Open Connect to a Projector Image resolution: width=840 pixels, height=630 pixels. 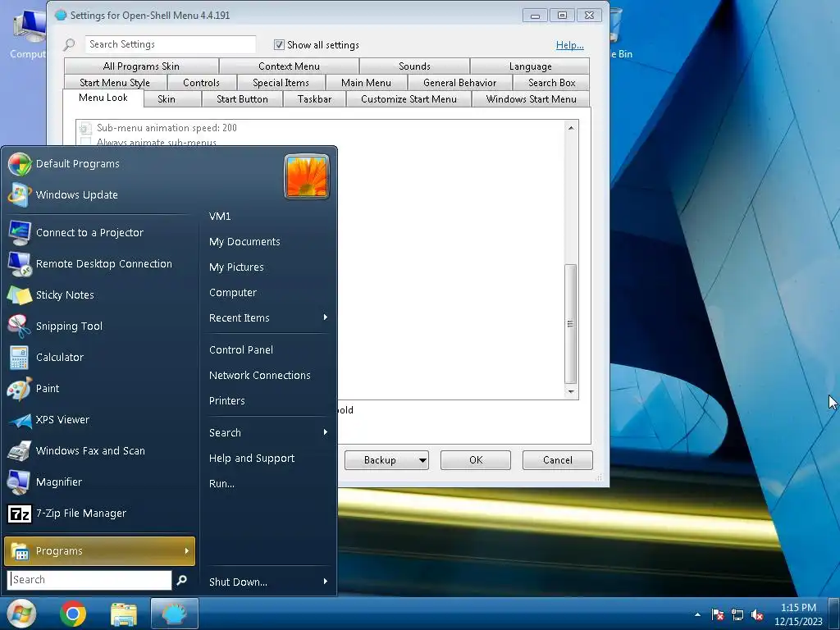pos(99,233)
